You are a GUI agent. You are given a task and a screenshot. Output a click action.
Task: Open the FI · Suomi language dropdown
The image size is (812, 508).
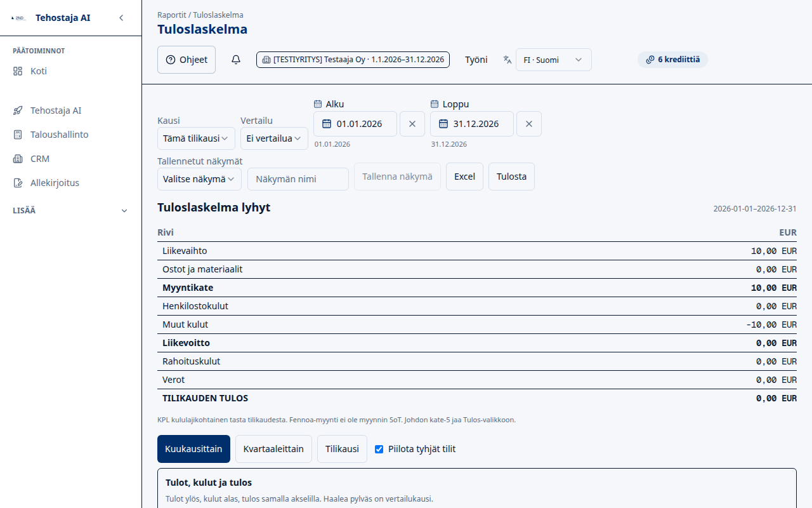tap(554, 60)
